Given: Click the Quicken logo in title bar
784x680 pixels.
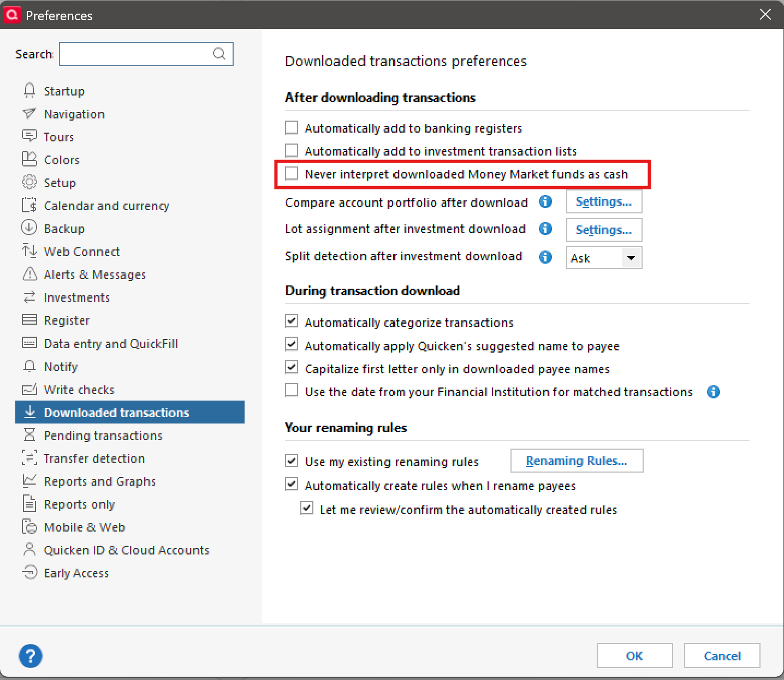Looking at the screenshot, I should coord(11,14).
